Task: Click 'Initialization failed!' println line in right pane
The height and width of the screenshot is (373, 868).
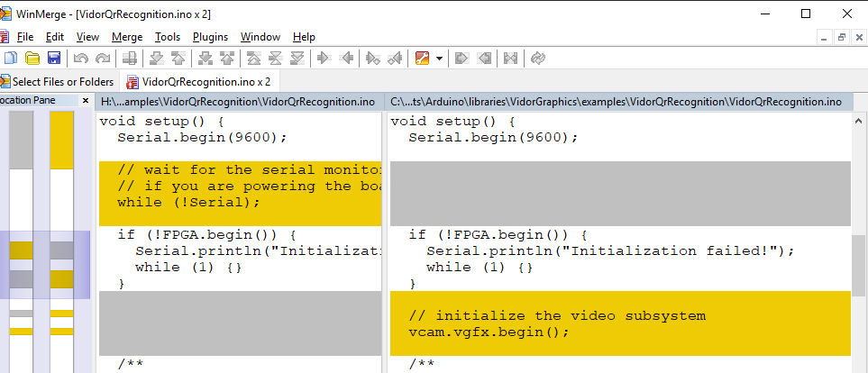Action: [x=610, y=251]
